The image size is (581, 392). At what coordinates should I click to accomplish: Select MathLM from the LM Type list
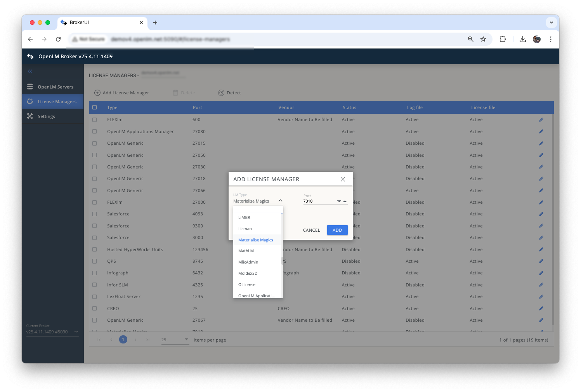pos(246,251)
